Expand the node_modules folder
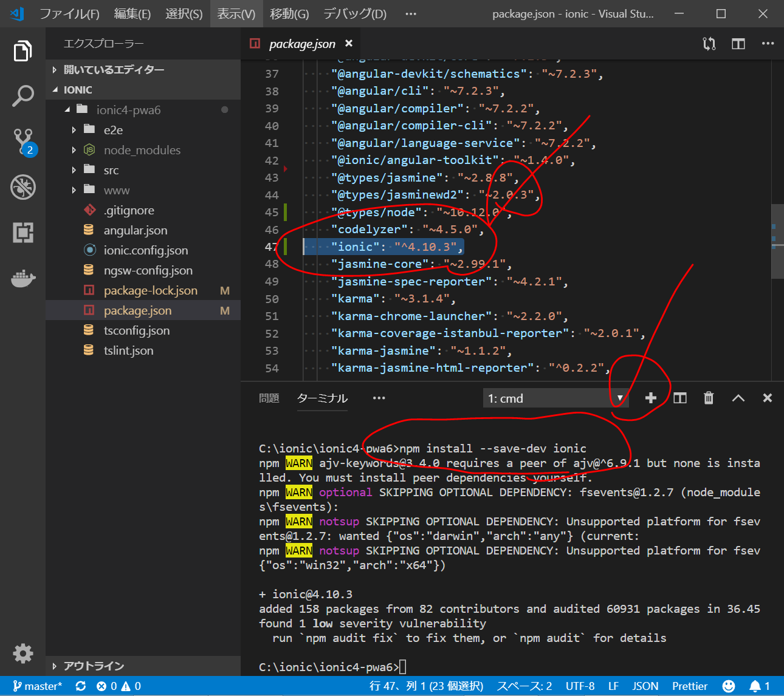 (143, 150)
